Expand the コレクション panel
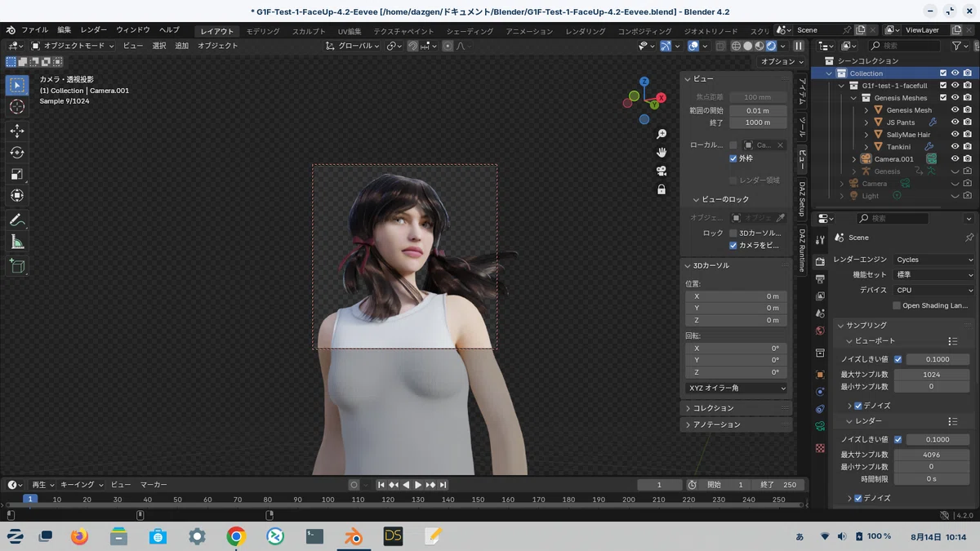980x551 pixels. coord(736,408)
